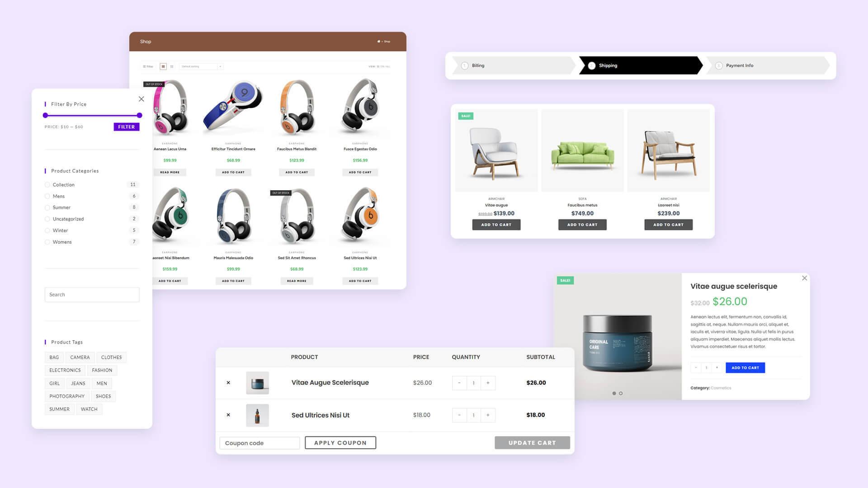Click Apply Coupon button in cart
The image size is (868, 488).
click(340, 442)
